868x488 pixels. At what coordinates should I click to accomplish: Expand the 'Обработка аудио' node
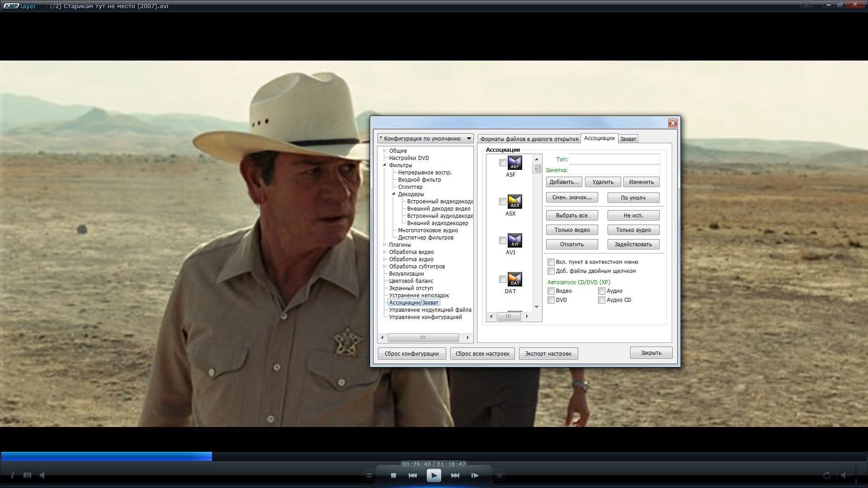tap(385, 259)
